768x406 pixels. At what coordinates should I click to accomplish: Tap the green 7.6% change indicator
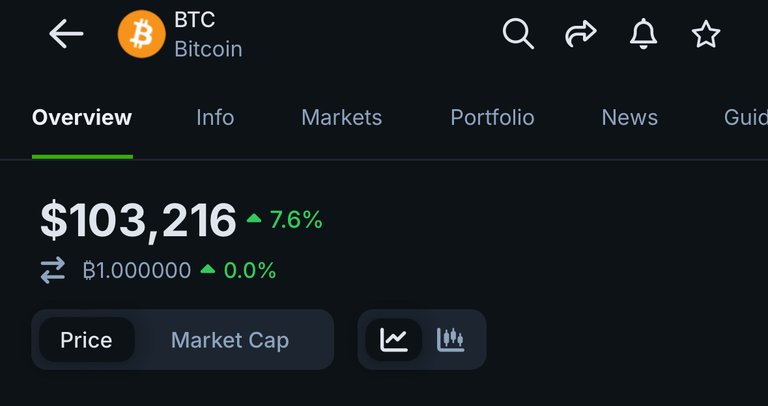click(x=285, y=220)
